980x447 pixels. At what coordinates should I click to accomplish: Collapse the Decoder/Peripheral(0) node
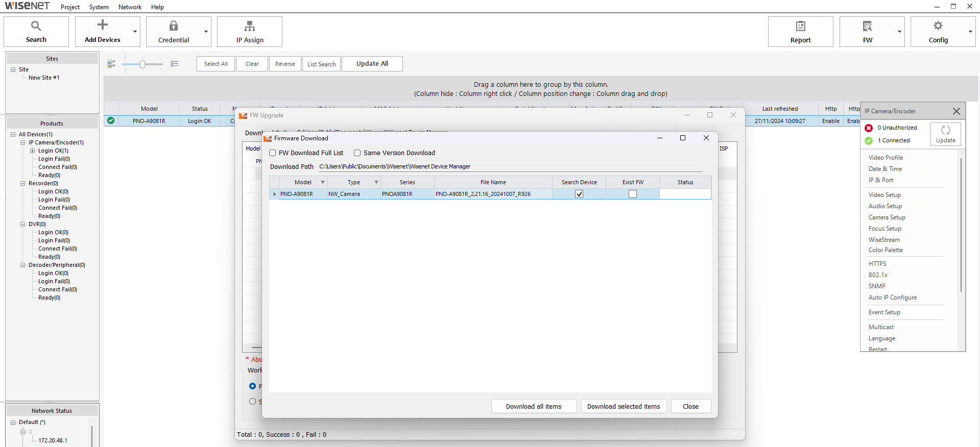[23, 265]
